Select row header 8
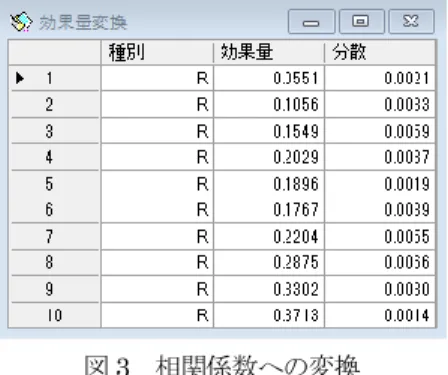 point(55,262)
